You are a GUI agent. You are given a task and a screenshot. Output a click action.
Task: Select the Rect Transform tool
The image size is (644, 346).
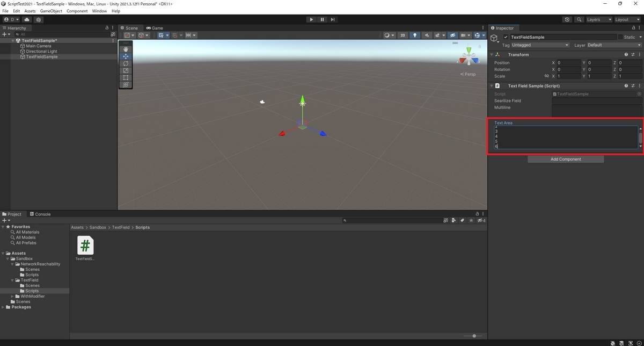click(125, 77)
